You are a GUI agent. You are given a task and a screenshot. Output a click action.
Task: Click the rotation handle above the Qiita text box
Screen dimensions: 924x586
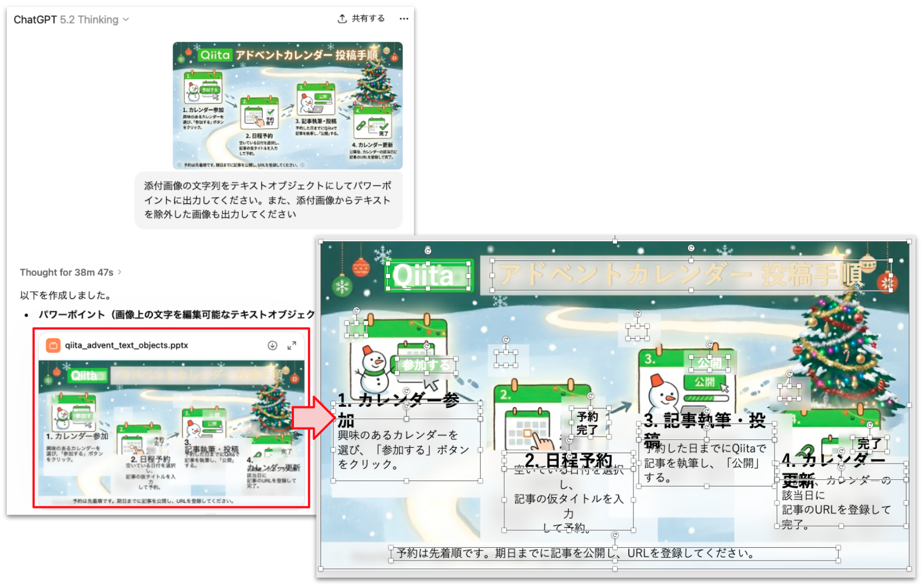428,251
